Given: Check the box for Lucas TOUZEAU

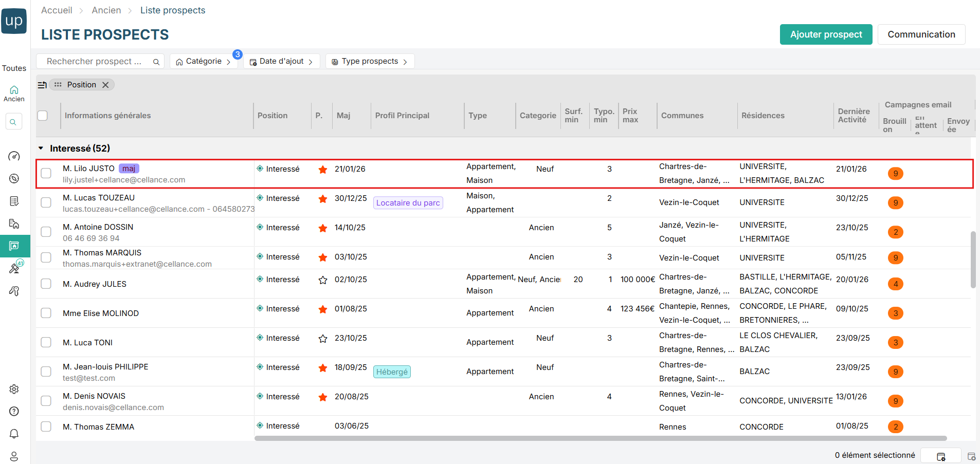Looking at the screenshot, I should tap(46, 202).
